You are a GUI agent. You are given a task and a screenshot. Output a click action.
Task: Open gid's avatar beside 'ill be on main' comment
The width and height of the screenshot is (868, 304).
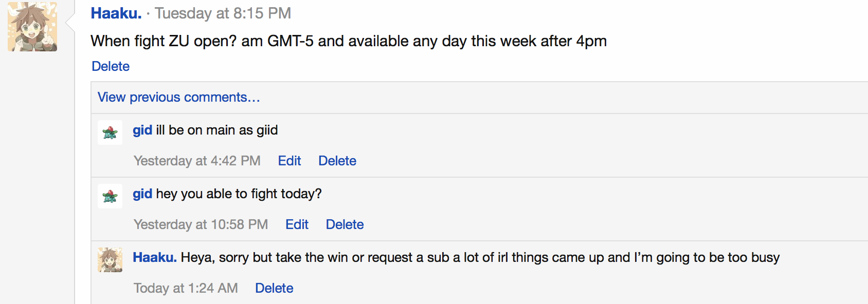coord(110,132)
